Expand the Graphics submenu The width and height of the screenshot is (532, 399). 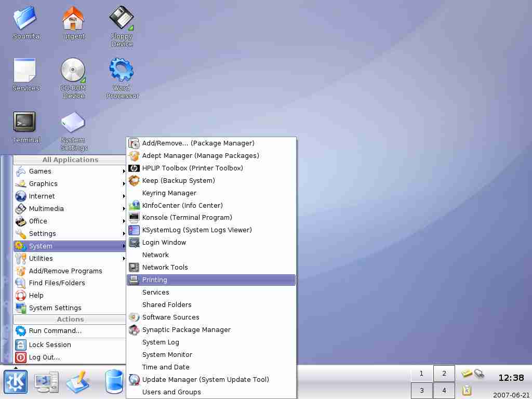click(70, 184)
